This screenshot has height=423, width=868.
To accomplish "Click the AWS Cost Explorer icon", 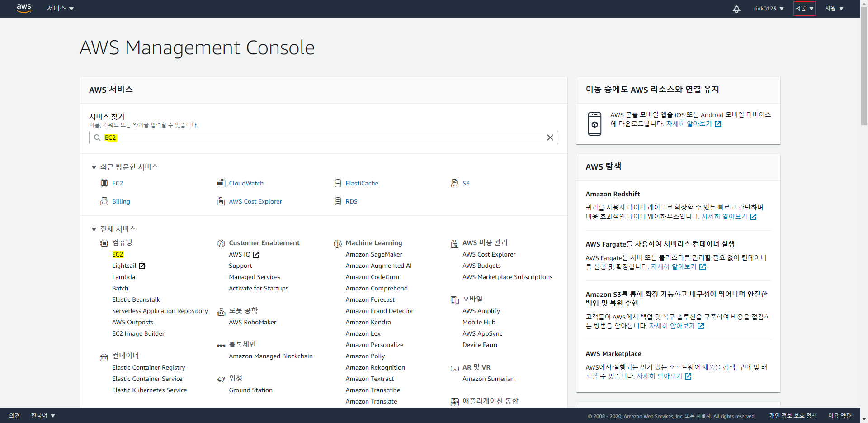I will click(x=221, y=201).
